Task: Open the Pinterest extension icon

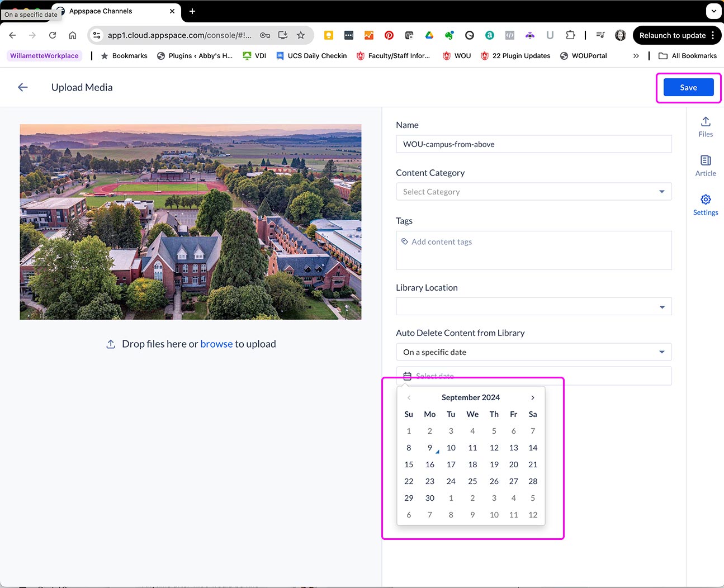Action: click(x=389, y=35)
